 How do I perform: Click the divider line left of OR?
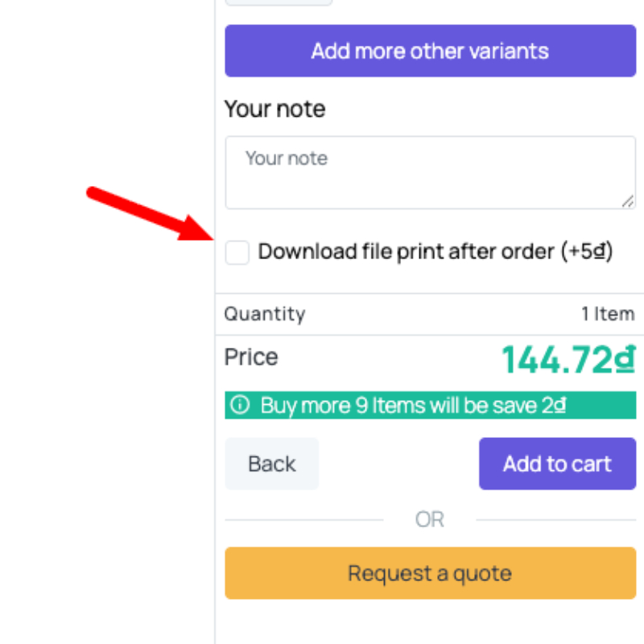pyautogui.click(x=304, y=520)
